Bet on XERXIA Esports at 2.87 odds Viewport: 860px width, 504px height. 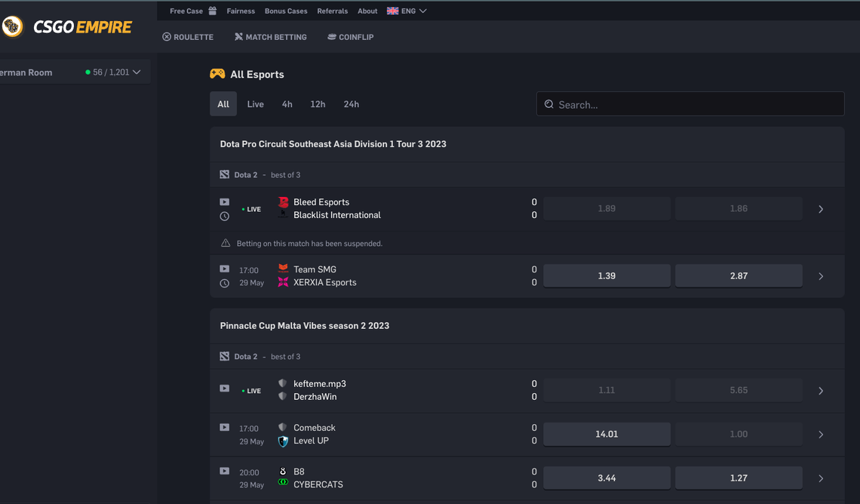(739, 276)
